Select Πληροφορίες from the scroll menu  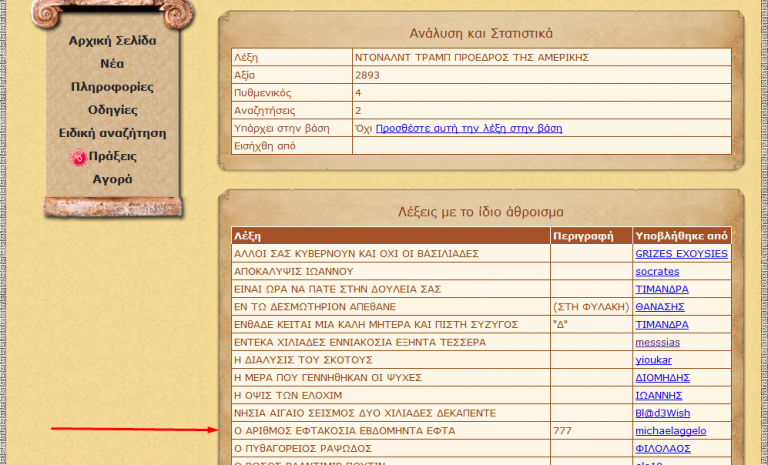tap(112, 87)
